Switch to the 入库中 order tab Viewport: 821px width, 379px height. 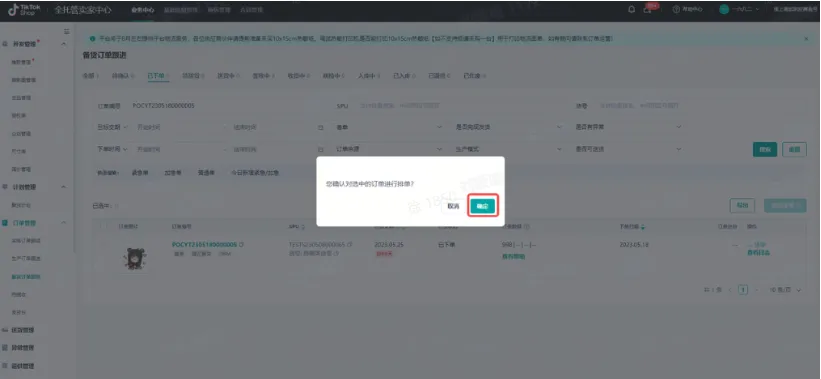368,76
